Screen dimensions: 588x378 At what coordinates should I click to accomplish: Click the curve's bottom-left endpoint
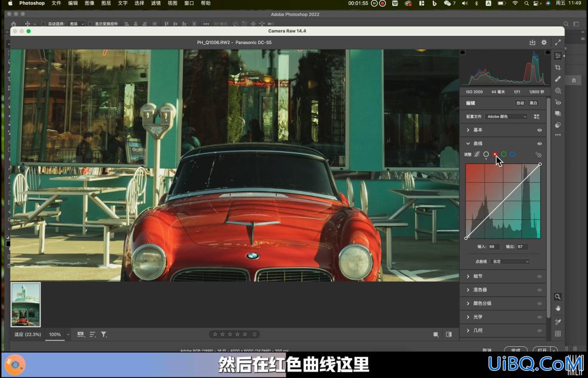[466, 238]
